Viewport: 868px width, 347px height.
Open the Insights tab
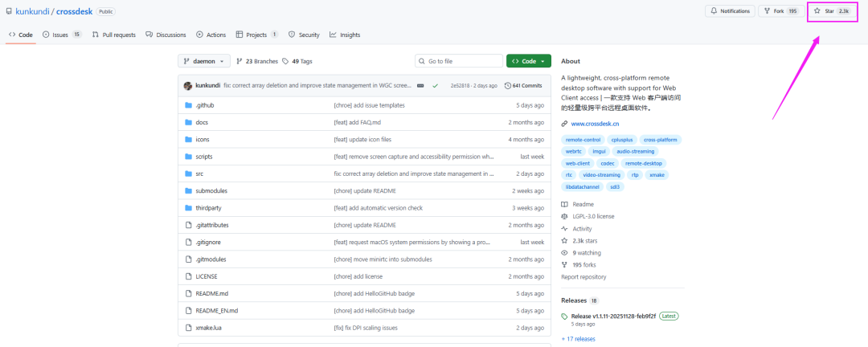[345, 35]
